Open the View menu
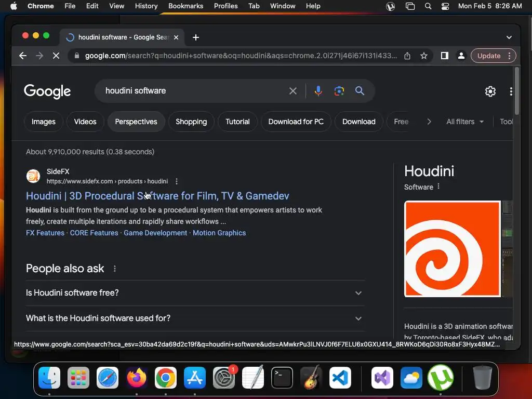 pyautogui.click(x=116, y=6)
